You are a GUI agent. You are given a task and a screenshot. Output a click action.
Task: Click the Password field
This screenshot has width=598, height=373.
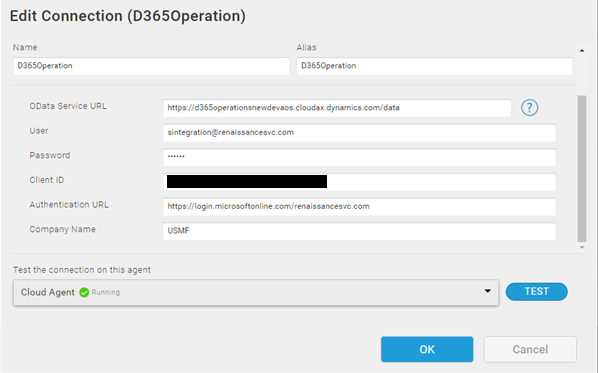(359, 158)
